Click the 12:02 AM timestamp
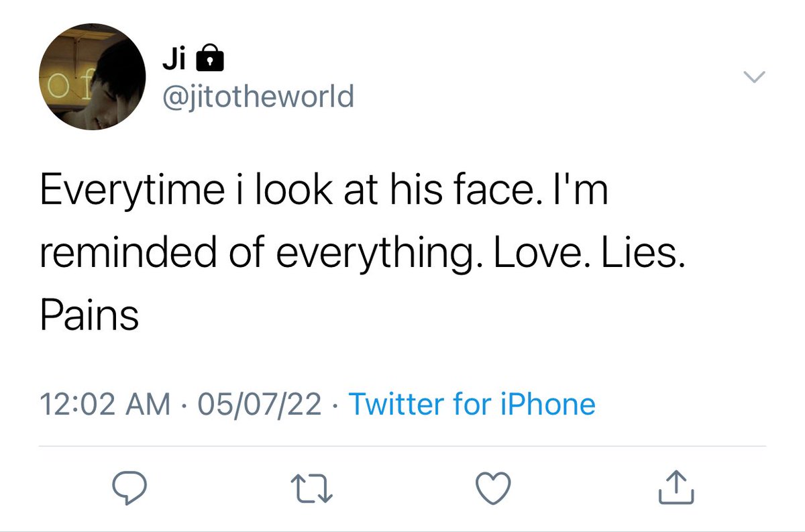Screen dimensions: 805x532 (105, 405)
